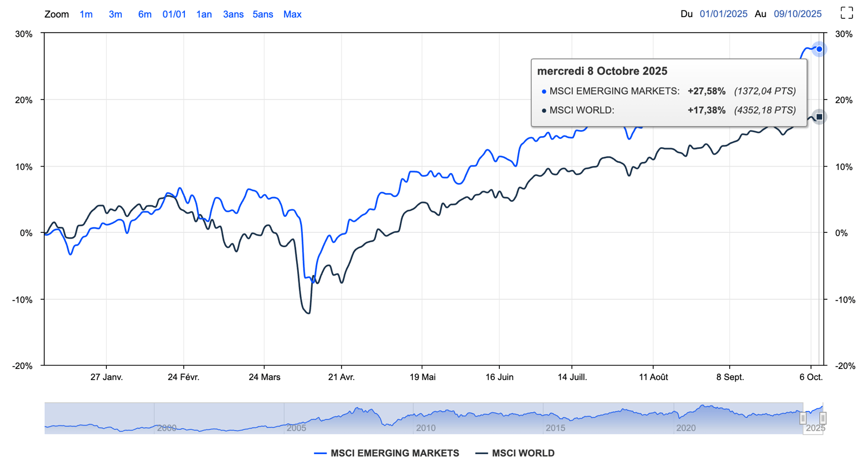The image size is (868, 468).
Task: Click the start date field 01/01/2025
Action: pyautogui.click(x=723, y=14)
